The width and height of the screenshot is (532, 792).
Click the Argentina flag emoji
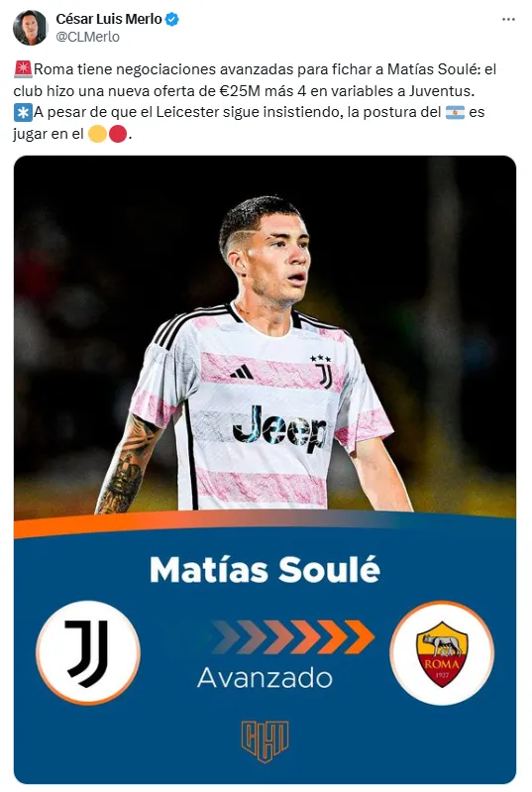tap(455, 112)
